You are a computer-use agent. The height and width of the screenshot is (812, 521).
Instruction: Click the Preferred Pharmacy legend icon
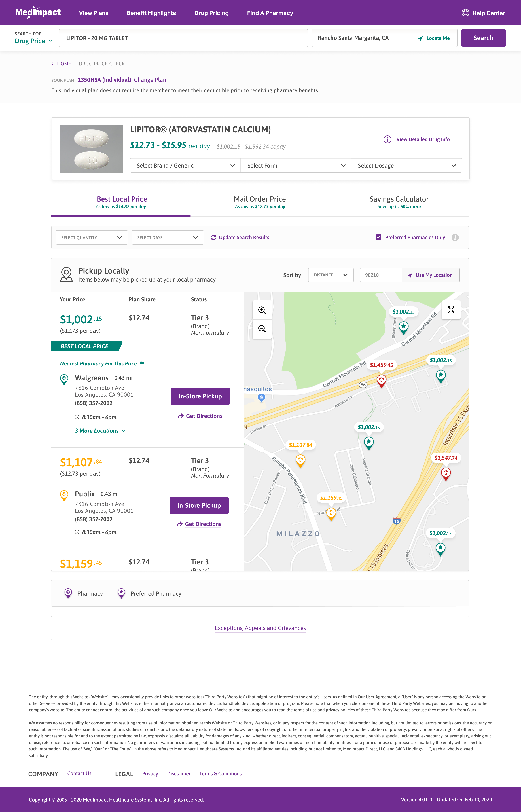[121, 593]
